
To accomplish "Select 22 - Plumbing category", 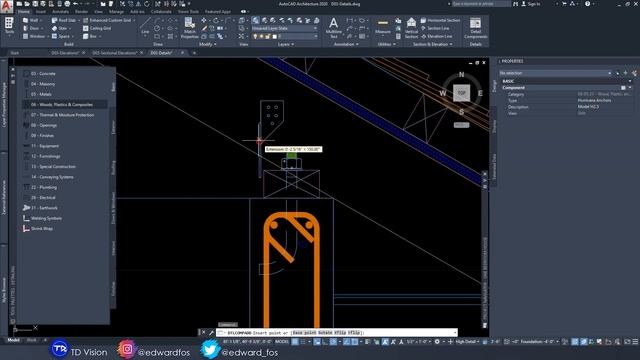I will pos(44,187).
